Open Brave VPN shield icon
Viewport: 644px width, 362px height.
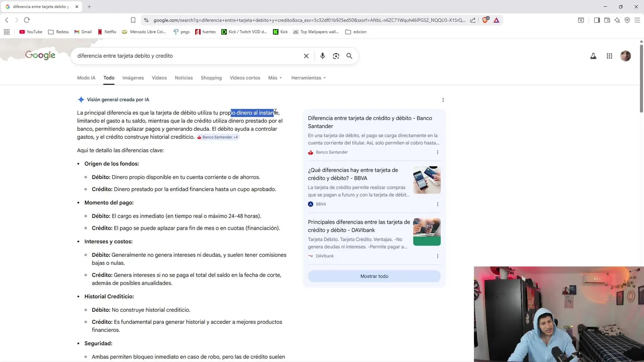tap(627, 20)
